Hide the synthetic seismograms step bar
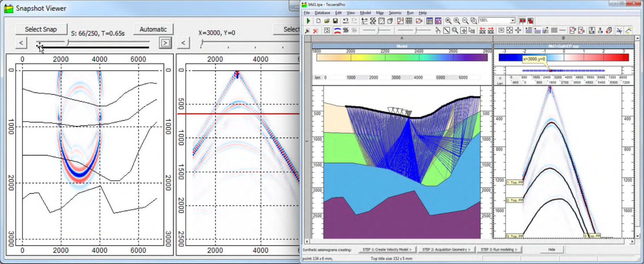Viewport: 644px width, 264px height. pyautogui.click(x=551, y=250)
